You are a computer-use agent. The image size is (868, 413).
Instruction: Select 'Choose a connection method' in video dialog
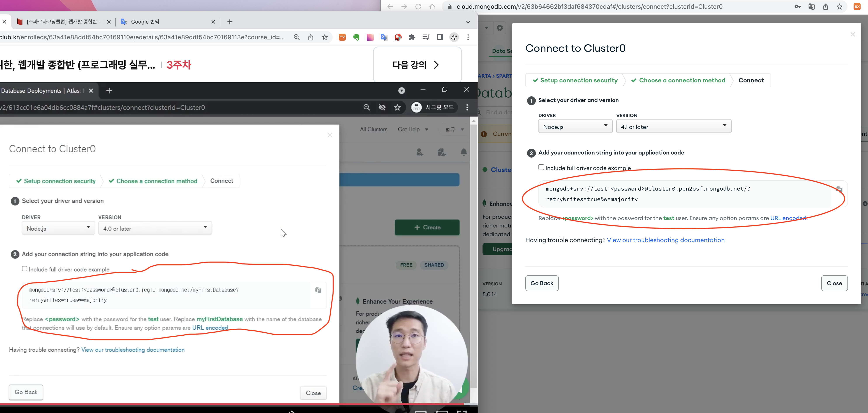pyautogui.click(x=153, y=181)
